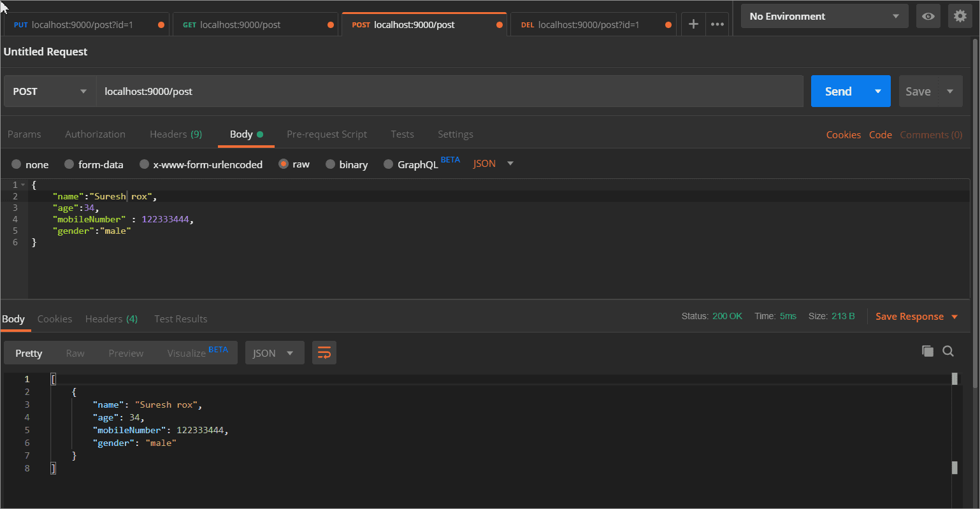Open the tab options ellipsis menu
This screenshot has height=509, width=980.
pyautogui.click(x=717, y=25)
